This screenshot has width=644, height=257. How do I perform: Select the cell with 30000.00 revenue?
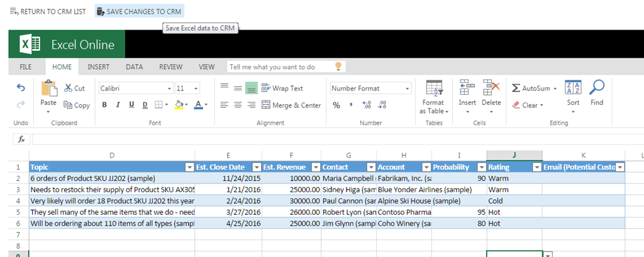click(292, 201)
